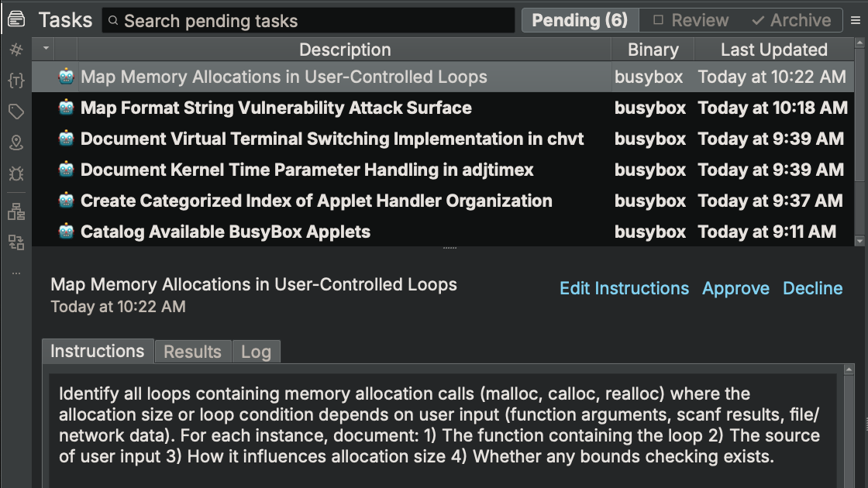Open the {T} types sidebar icon
Viewport: 868px width, 488px height.
[x=15, y=79]
